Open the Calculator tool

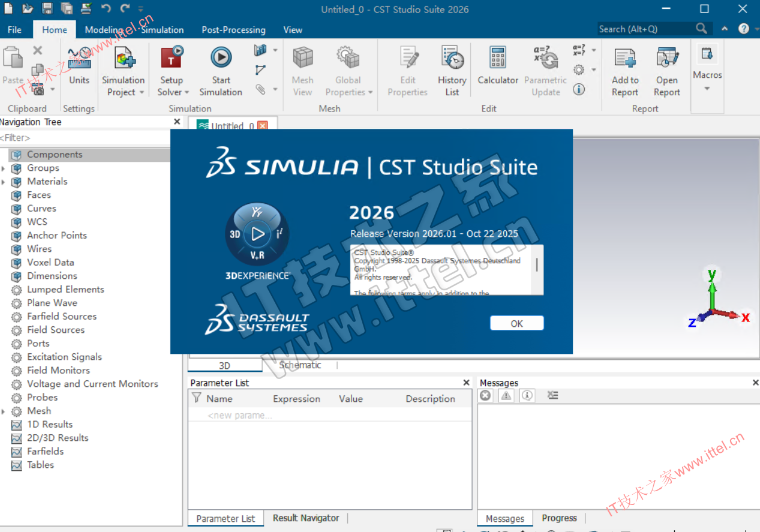497,58
